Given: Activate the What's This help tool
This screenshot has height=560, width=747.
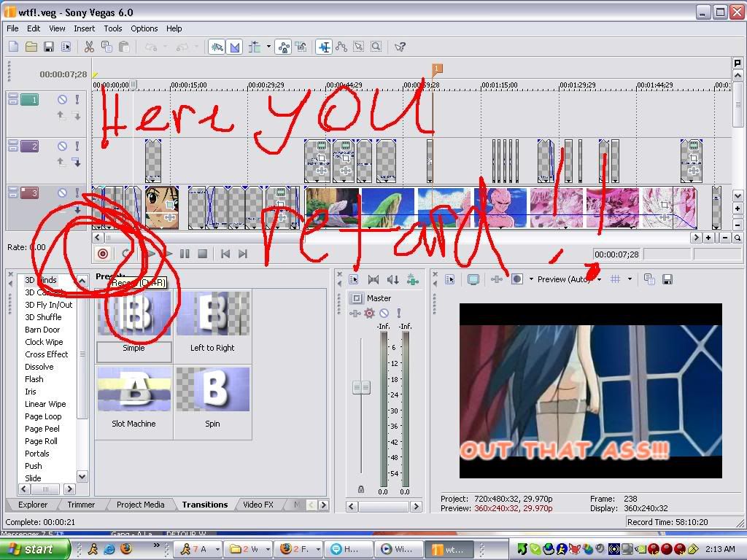Looking at the screenshot, I should [400, 47].
